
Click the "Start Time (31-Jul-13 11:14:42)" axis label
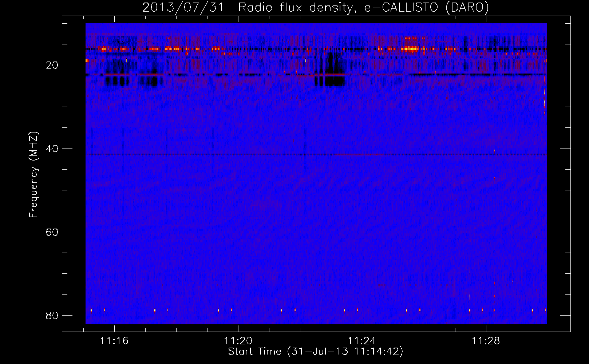pos(316,352)
